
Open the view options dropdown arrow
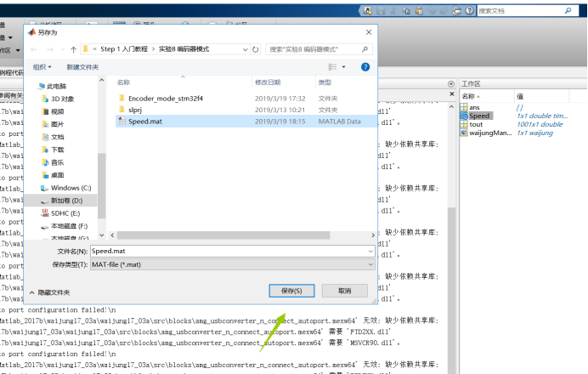(x=343, y=67)
